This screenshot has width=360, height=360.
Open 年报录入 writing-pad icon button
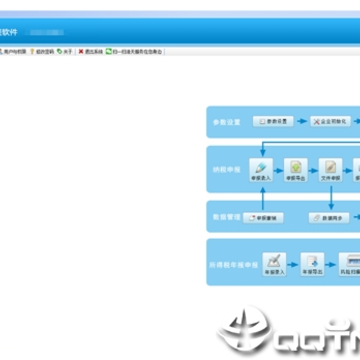tap(274, 264)
